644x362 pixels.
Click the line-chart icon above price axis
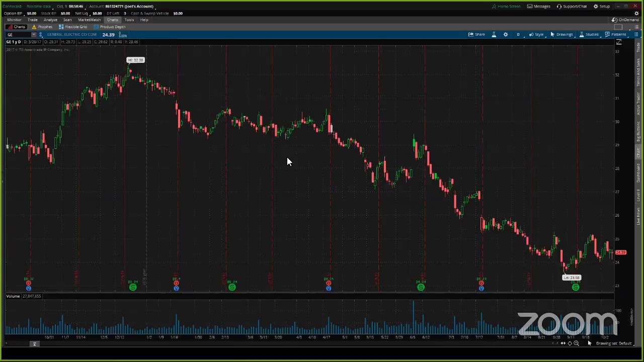point(619,42)
